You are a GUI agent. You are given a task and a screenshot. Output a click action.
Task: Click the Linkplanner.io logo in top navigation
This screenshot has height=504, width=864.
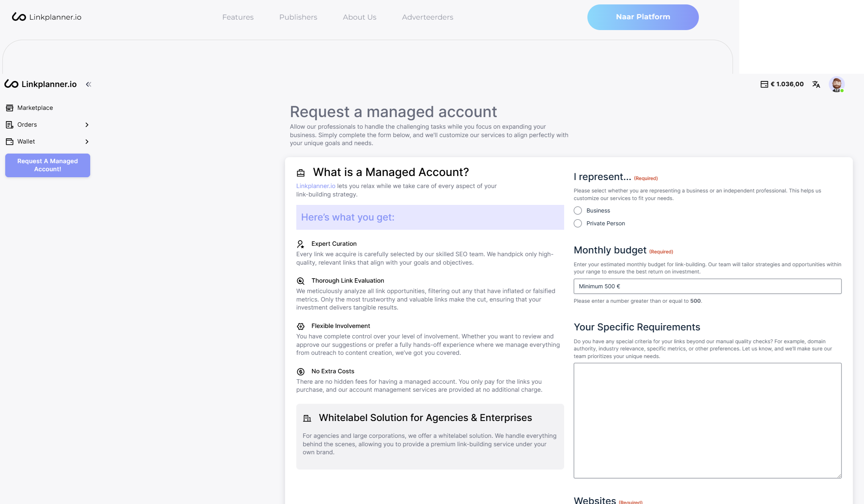(x=47, y=17)
